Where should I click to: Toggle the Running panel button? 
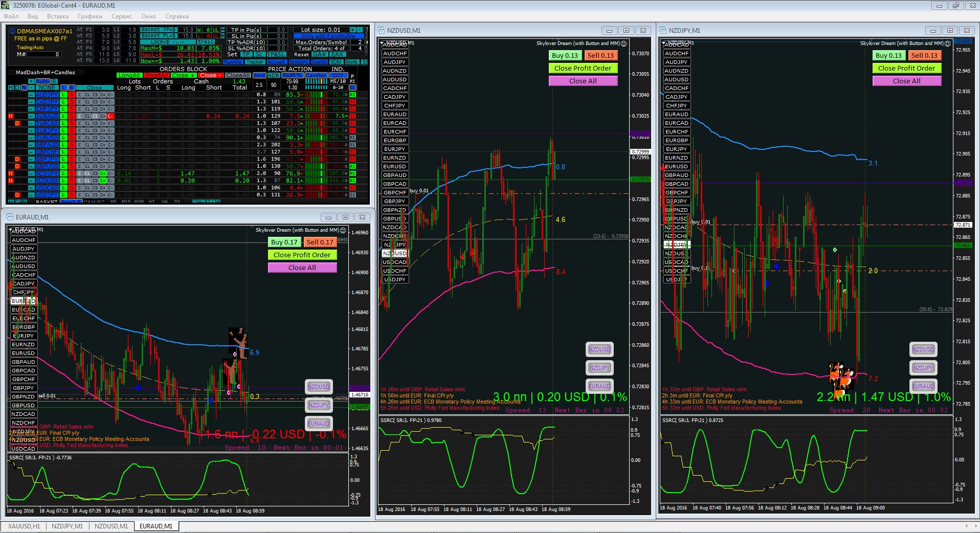(233, 62)
